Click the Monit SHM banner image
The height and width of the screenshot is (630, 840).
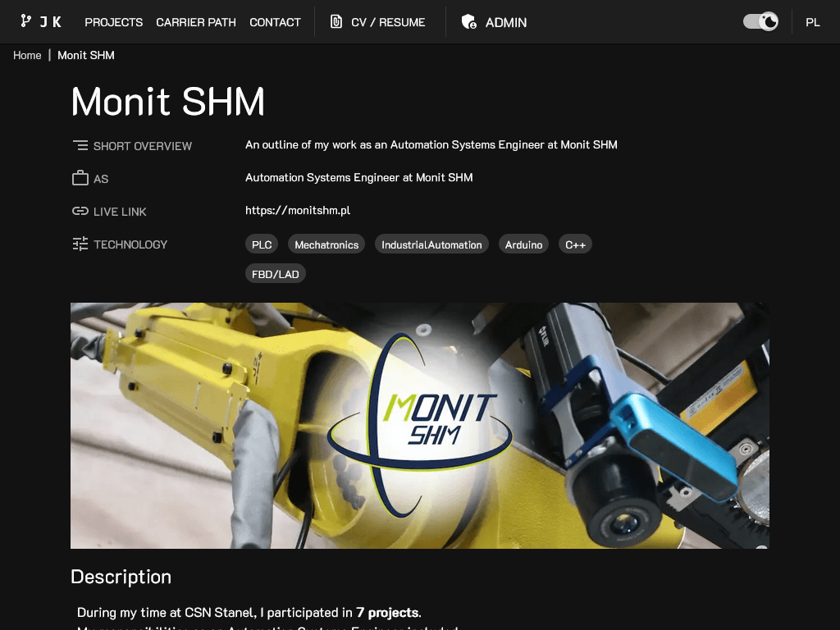click(419, 426)
